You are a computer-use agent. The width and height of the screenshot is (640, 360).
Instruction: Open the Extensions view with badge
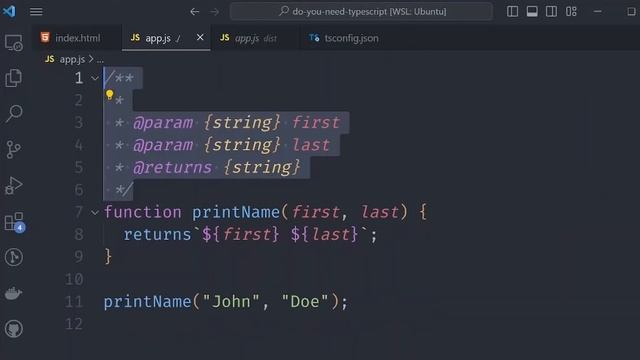(x=14, y=222)
